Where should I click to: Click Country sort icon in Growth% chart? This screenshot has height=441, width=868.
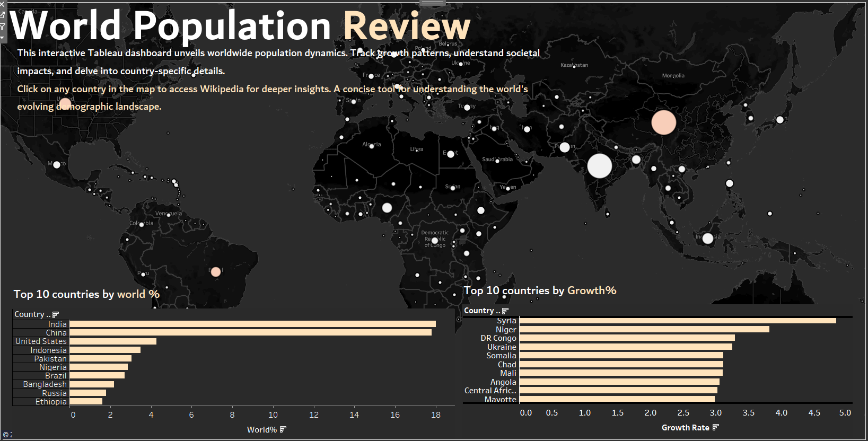[505, 311]
